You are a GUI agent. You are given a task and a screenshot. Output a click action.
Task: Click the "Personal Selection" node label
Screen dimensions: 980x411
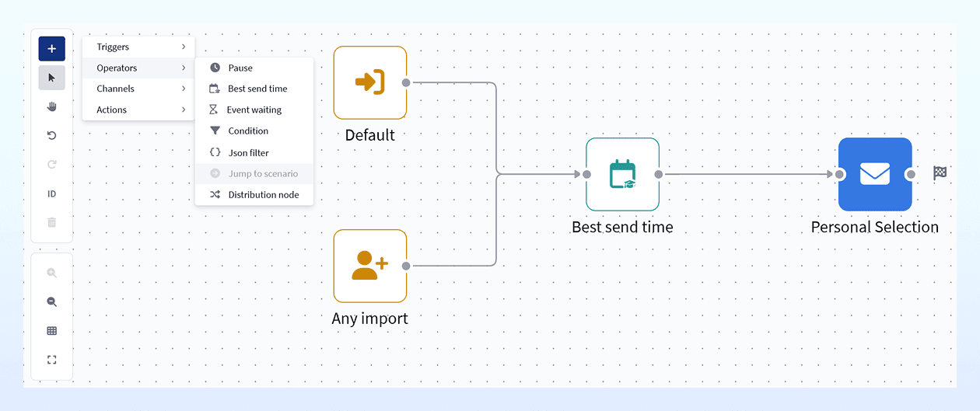(875, 227)
